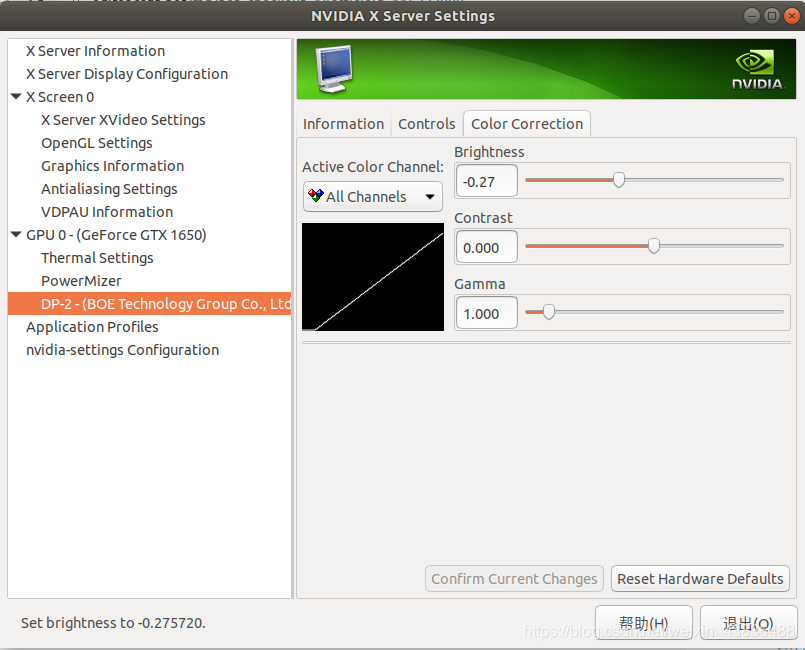Open Antialiasing Settings page

coord(109,189)
